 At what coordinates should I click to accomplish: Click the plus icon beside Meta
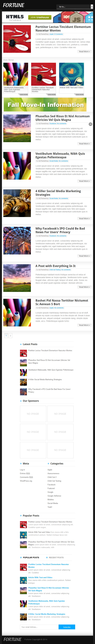21,463
